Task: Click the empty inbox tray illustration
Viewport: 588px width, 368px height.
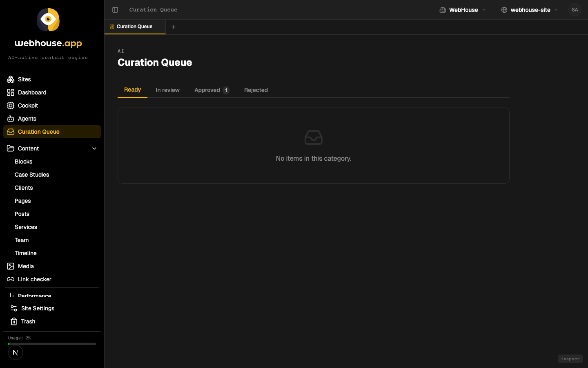Action: [x=314, y=137]
